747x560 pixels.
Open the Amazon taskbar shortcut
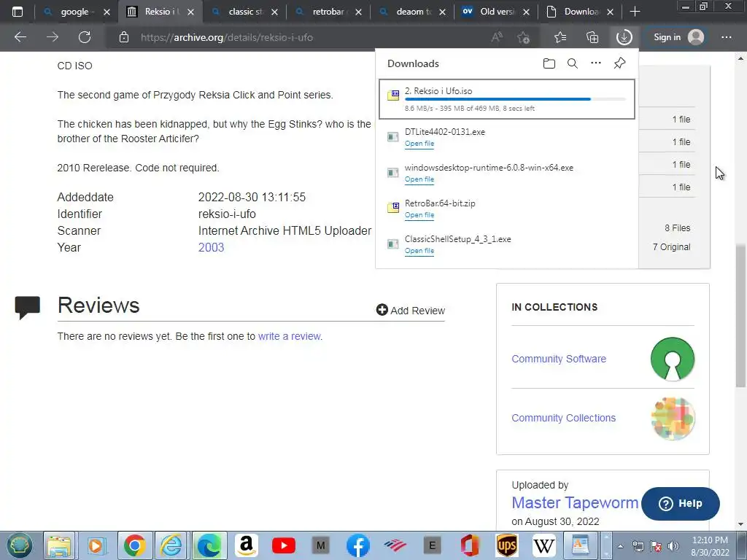(247, 545)
